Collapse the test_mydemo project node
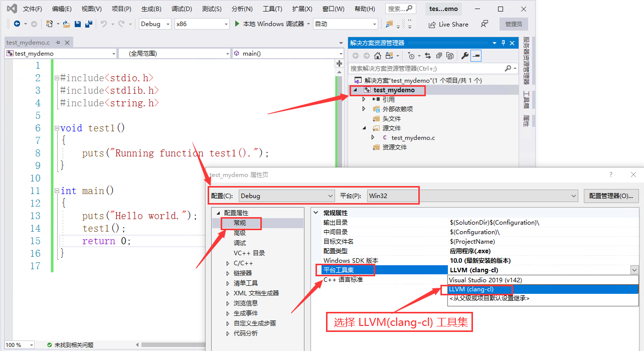This screenshot has height=351, width=644. tap(356, 90)
